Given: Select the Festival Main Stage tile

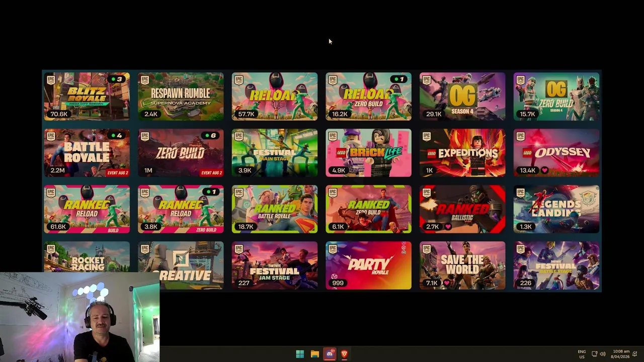Looking at the screenshot, I should tap(275, 153).
